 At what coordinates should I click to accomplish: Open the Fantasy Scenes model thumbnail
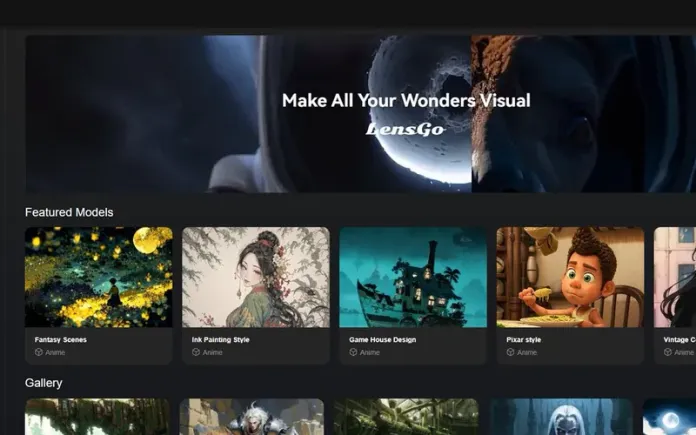99,277
